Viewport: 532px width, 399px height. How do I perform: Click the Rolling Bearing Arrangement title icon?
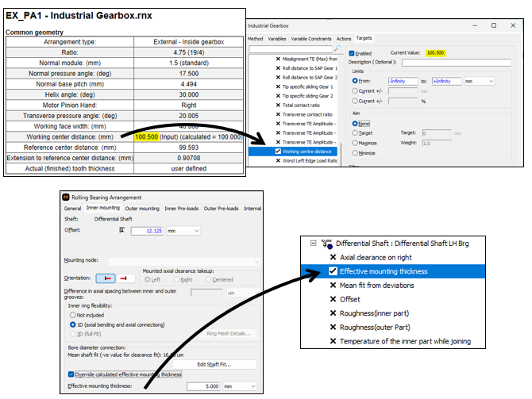[x=67, y=197]
